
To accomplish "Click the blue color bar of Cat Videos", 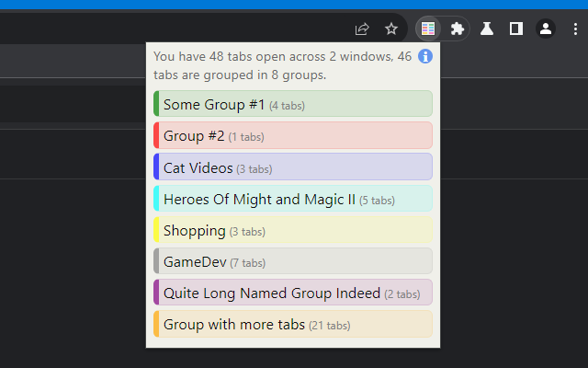I will (x=156, y=167).
